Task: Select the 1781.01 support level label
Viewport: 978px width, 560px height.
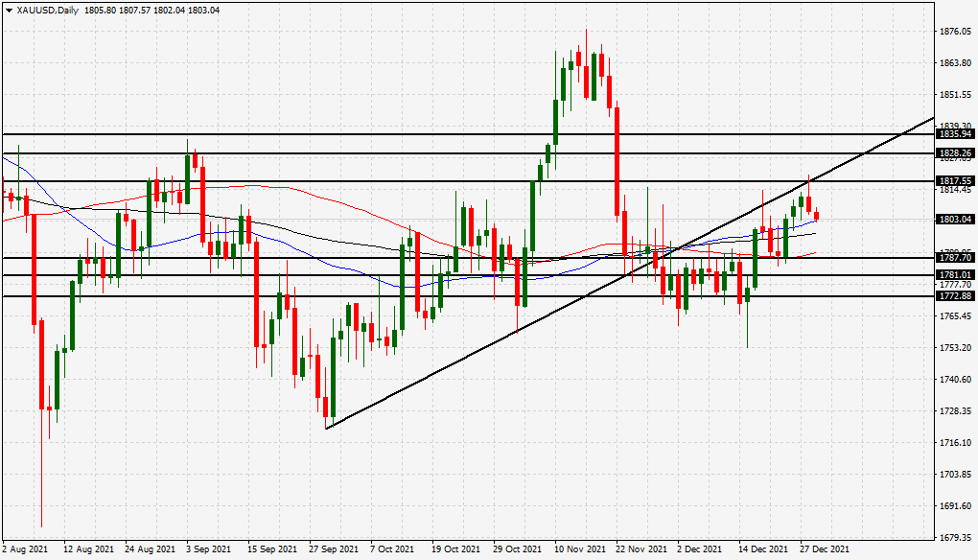Action: pyautogui.click(x=956, y=275)
